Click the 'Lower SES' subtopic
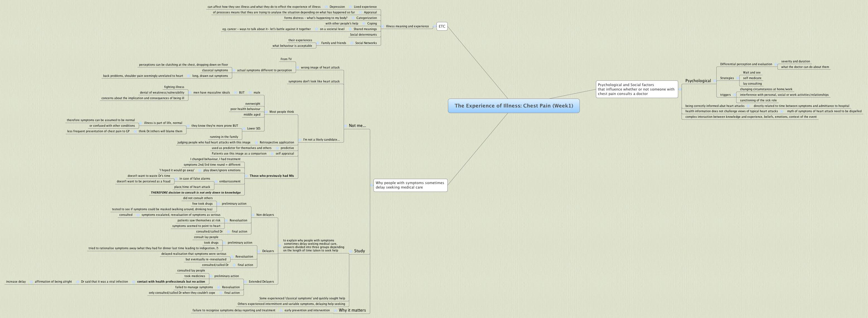Viewport: 868px width, 318px height. pos(254,129)
